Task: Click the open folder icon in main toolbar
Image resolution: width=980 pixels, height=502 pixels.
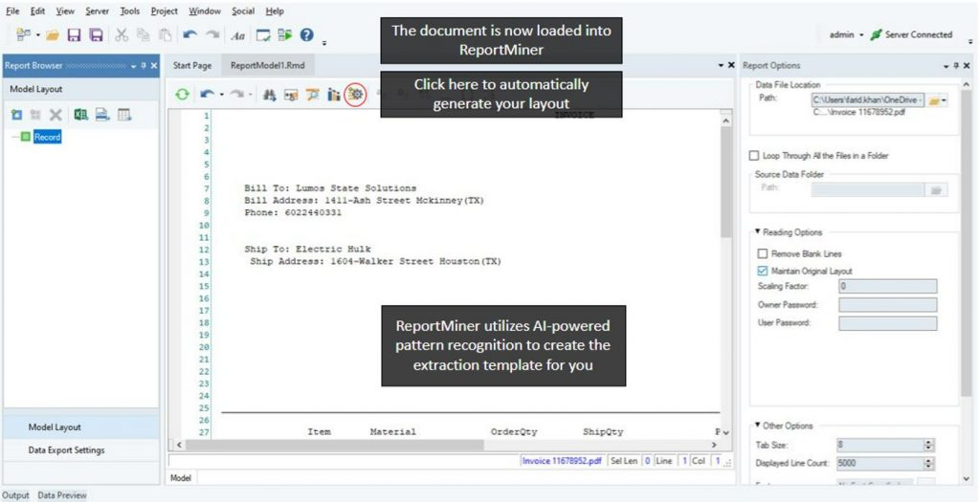Action: [x=52, y=35]
